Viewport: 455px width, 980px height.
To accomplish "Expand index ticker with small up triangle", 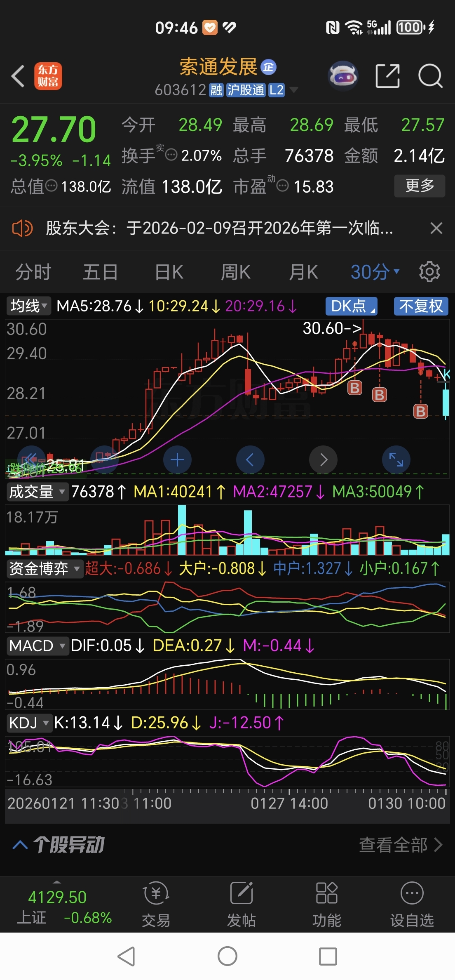I will point(57,882).
